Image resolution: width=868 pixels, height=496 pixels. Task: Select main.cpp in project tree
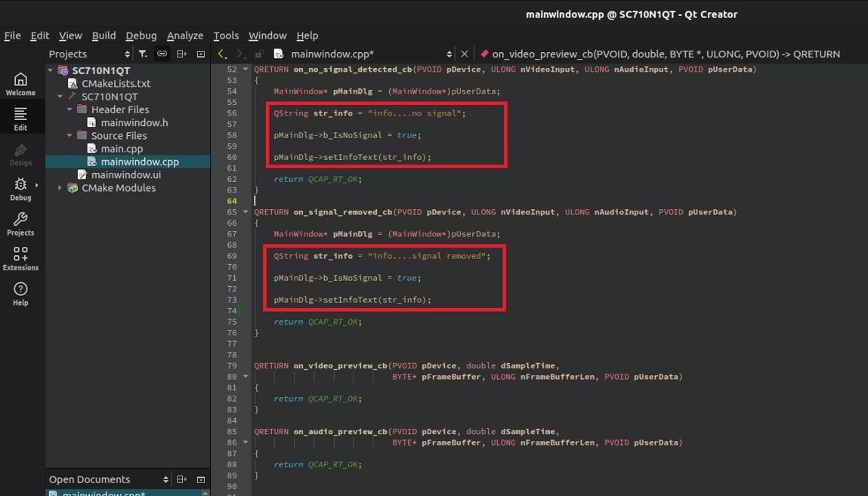[122, 149]
